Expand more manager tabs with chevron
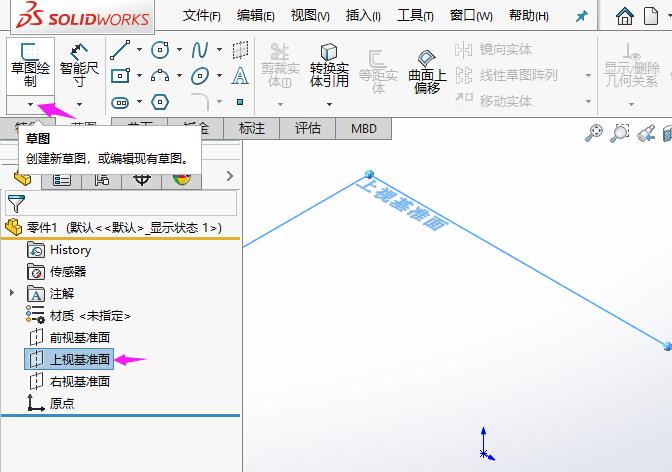 coord(230,176)
